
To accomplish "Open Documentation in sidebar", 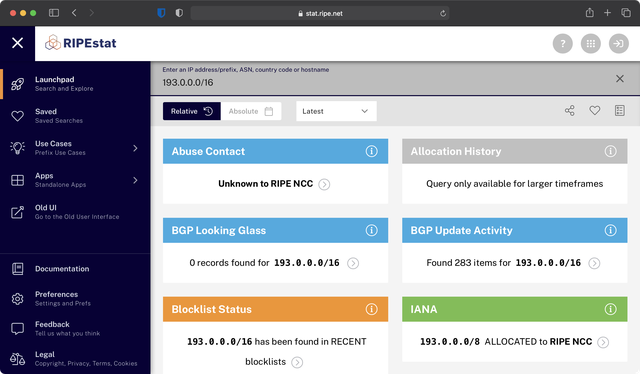I will (x=75, y=269).
